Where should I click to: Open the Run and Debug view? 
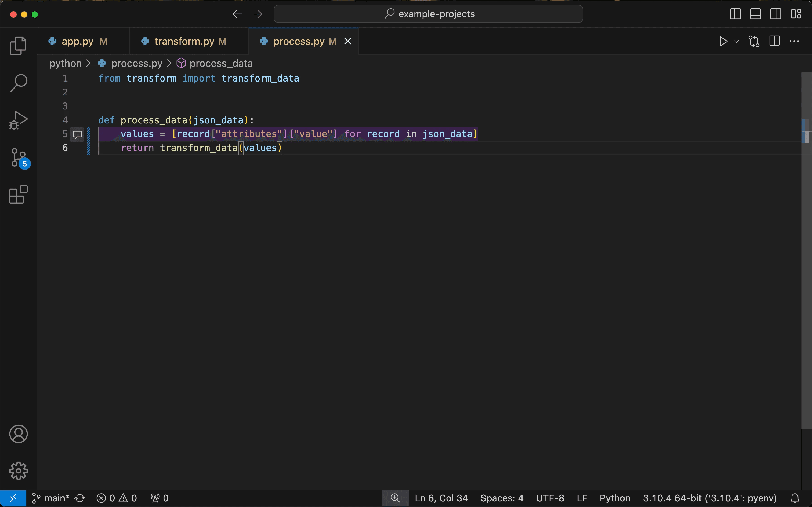point(18,120)
